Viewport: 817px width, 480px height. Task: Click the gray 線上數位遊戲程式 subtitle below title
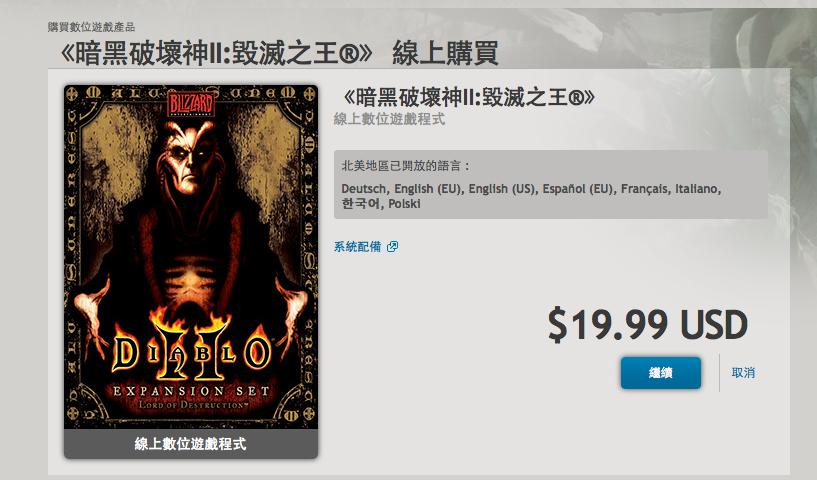pos(389,119)
